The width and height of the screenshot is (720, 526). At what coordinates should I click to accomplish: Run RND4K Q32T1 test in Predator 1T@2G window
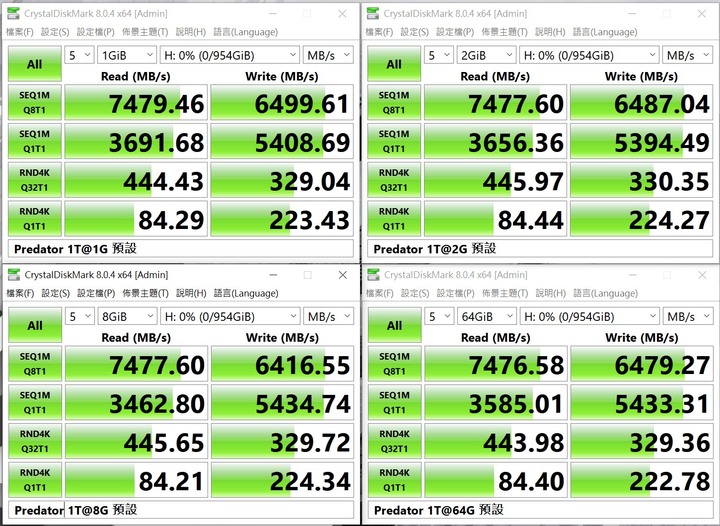click(394, 180)
